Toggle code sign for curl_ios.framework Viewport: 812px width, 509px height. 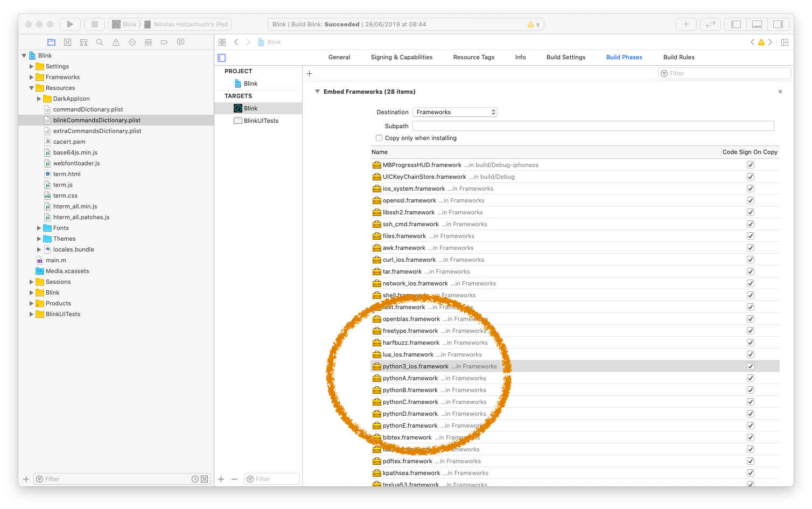click(750, 260)
